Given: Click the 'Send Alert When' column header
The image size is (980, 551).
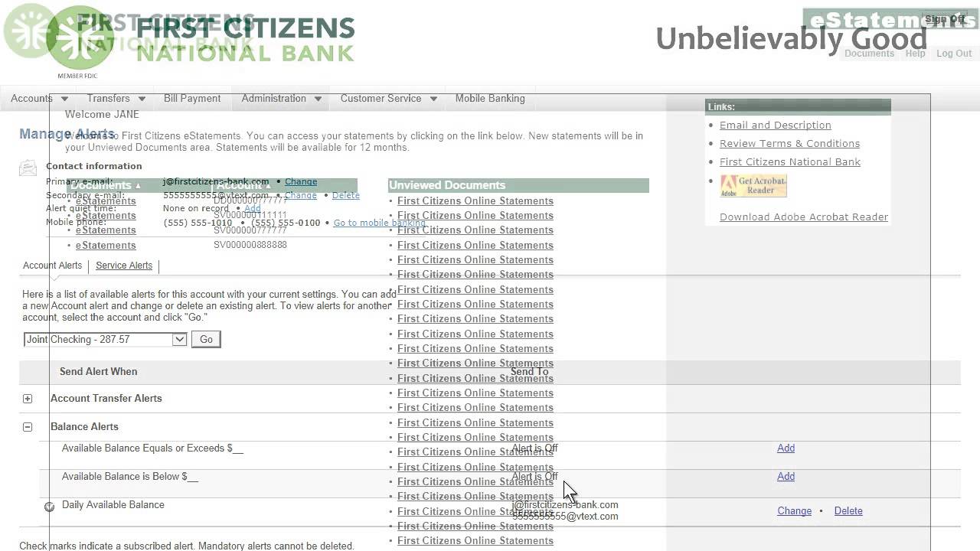Looking at the screenshot, I should pos(98,372).
